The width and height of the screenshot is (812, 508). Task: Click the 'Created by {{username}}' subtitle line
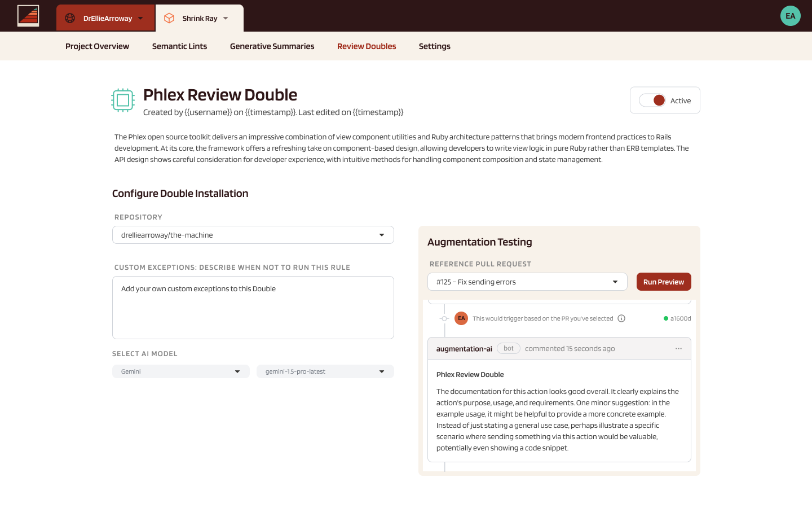pos(273,112)
